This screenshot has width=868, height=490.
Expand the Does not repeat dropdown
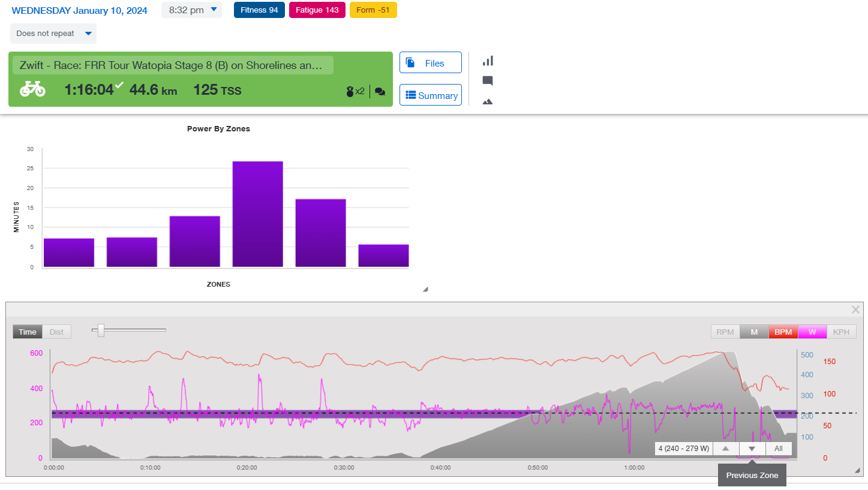point(53,34)
